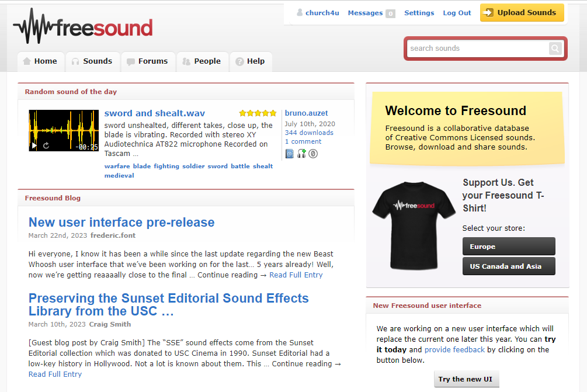Click the house icon on Home tab

(27, 61)
